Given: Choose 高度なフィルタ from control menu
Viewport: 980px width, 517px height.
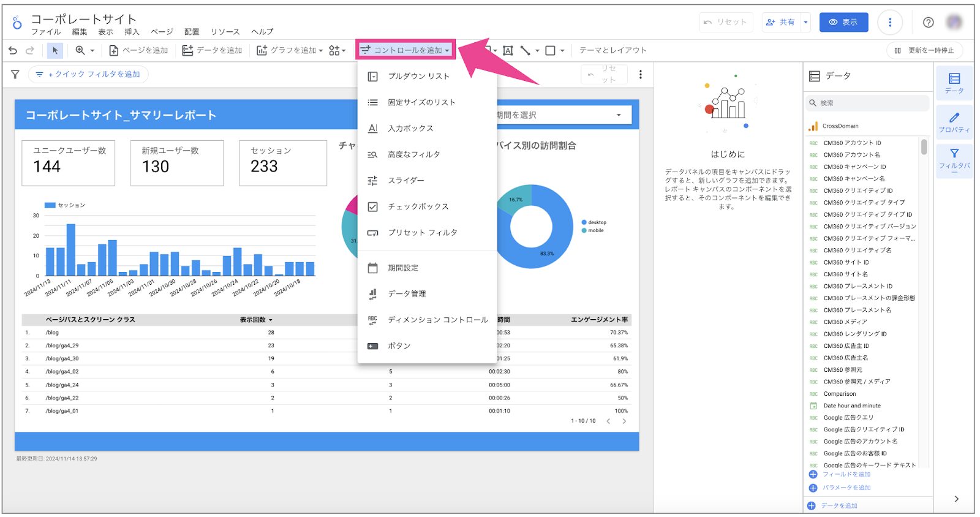Looking at the screenshot, I should [x=427, y=154].
